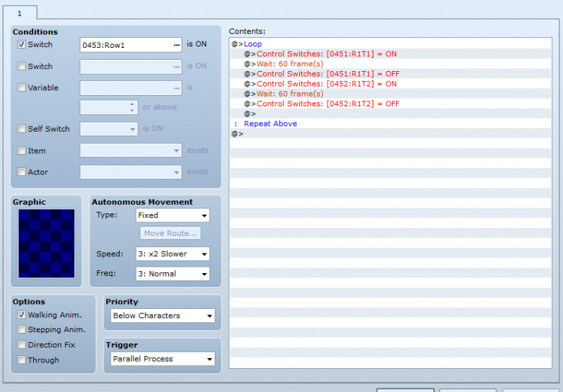Enable the Stepping Anim. option
563x392 pixels.
22,329
